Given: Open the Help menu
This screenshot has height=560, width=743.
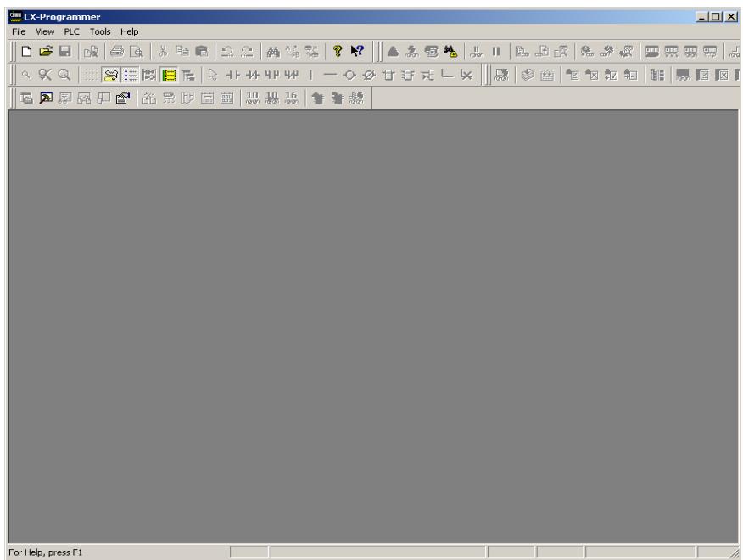Looking at the screenshot, I should point(130,31).
